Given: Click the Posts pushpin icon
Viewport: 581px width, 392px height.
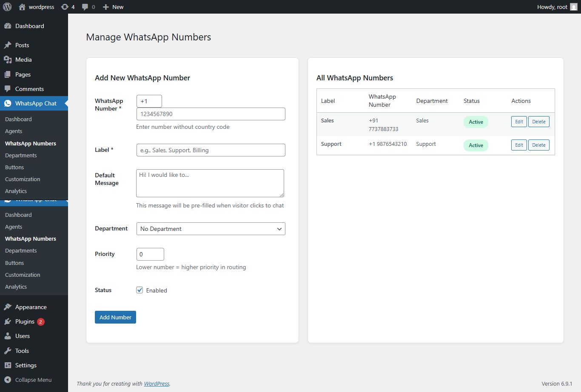Looking at the screenshot, I should pos(8,45).
